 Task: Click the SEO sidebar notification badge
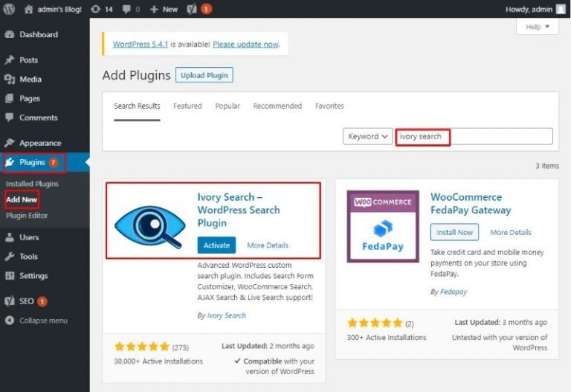[42, 301]
